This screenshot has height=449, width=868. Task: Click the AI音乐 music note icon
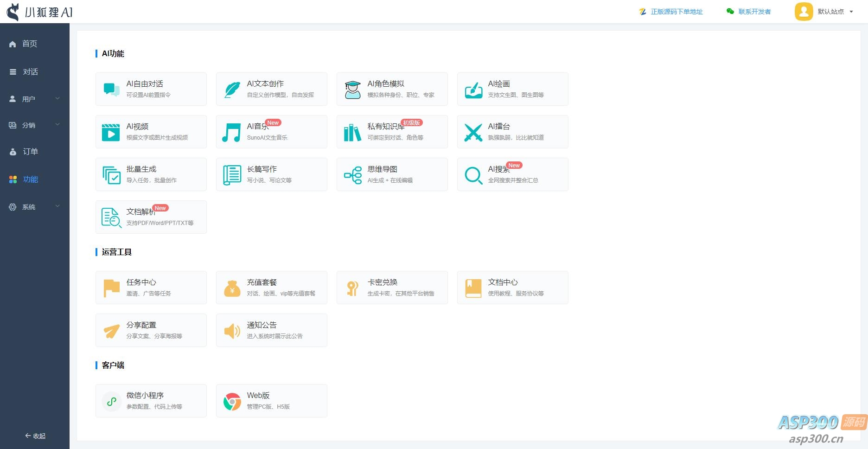coord(231,132)
